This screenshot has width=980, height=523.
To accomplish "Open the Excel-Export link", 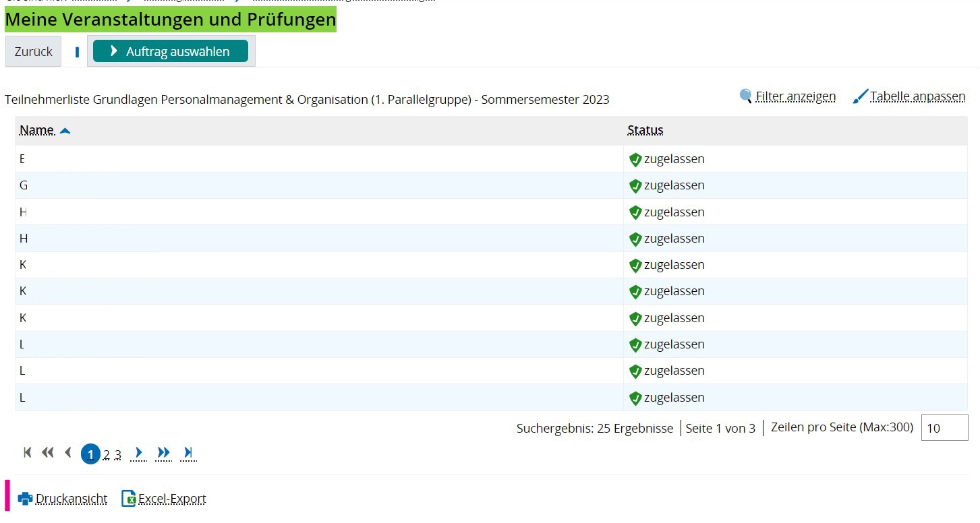I will (x=172, y=499).
